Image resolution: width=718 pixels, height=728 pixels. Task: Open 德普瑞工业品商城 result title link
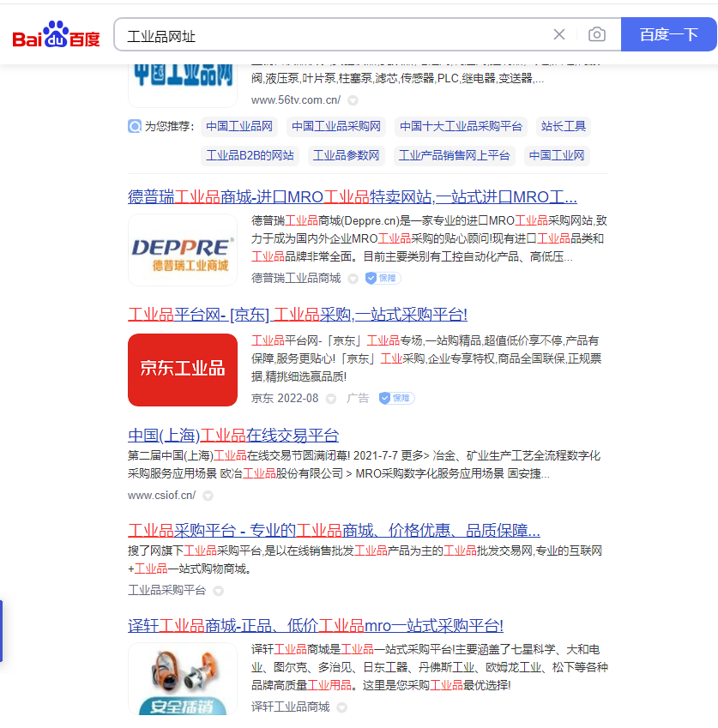353,197
